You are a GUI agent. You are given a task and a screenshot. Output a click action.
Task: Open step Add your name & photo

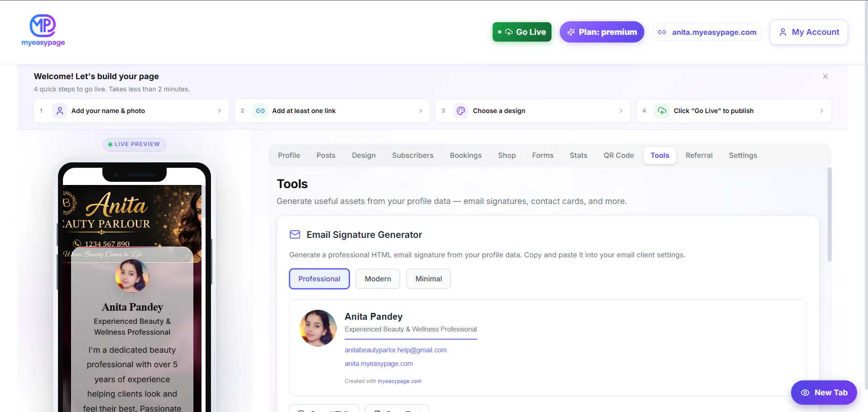point(131,111)
